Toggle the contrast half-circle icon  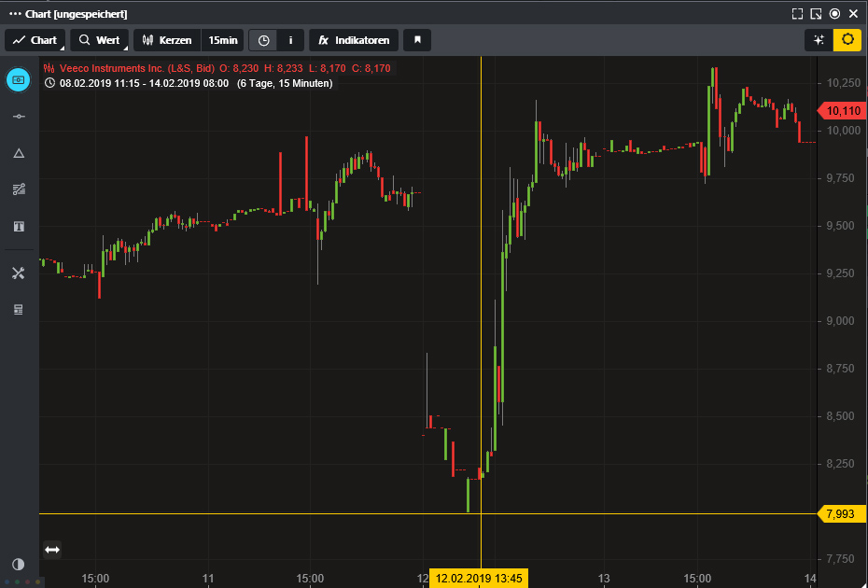click(x=19, y=564)
